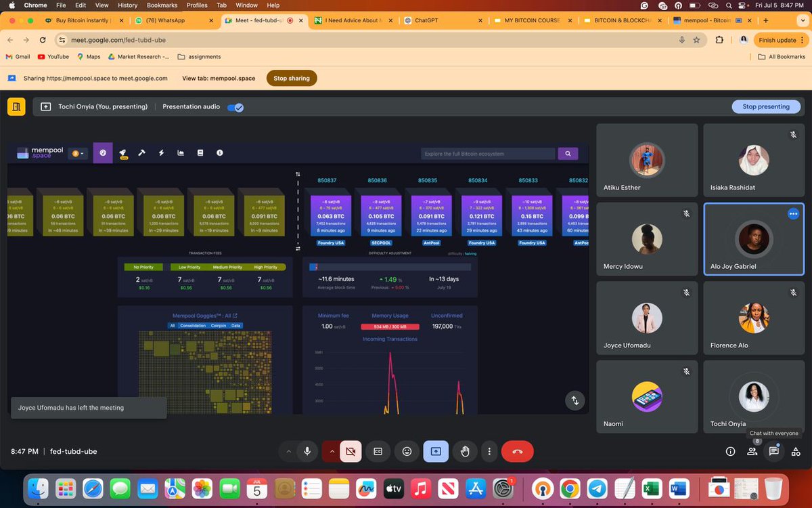Open the mempool graphs chart icon
Screen dimensions: 812x508
[x=181, y=153]
